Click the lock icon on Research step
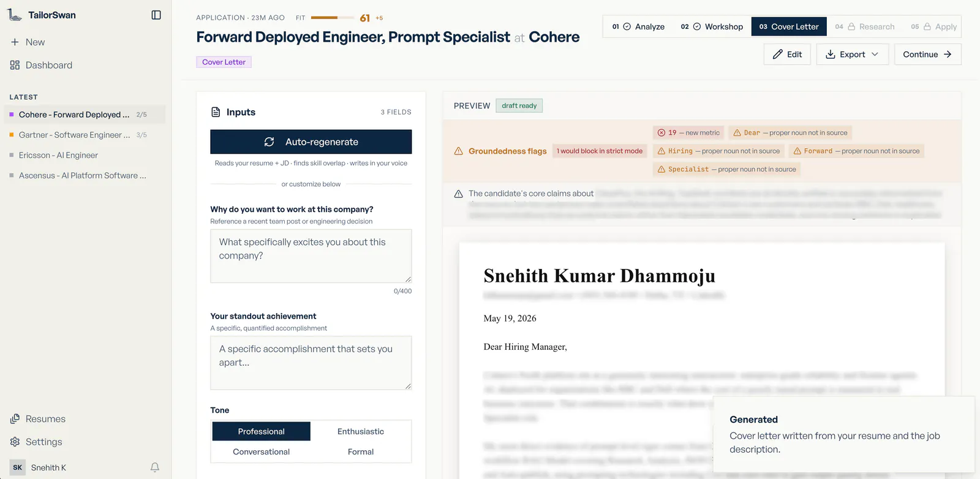The width and height of the screenshot is (980, 479). pos(851,27)
